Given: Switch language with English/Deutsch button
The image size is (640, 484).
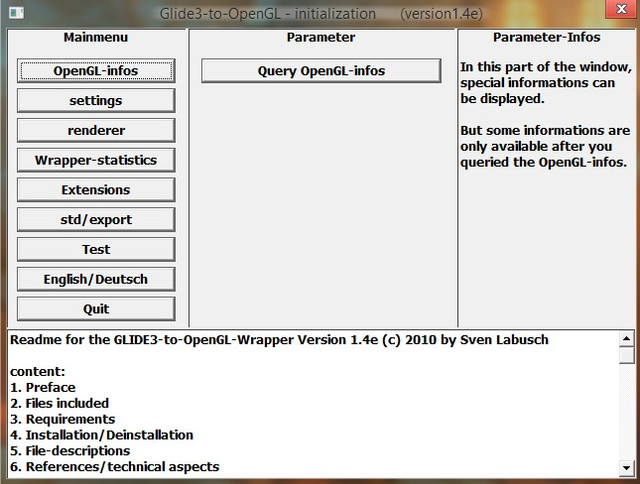Looking at the screenshot, I should point(96,279).
